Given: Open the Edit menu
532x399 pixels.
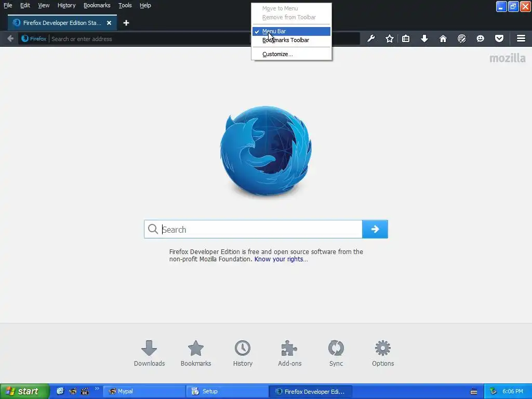Looking at the screenshot, I should [x=25, y=5].
